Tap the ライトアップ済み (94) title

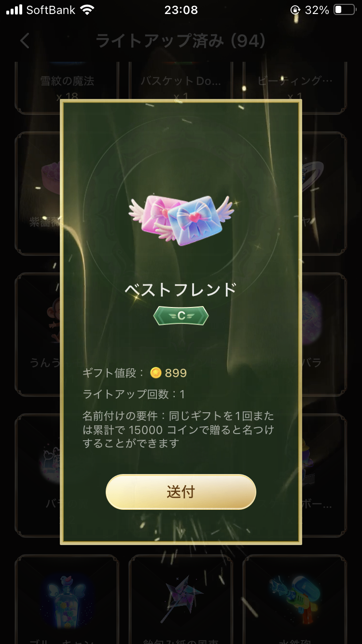point(181,41)
